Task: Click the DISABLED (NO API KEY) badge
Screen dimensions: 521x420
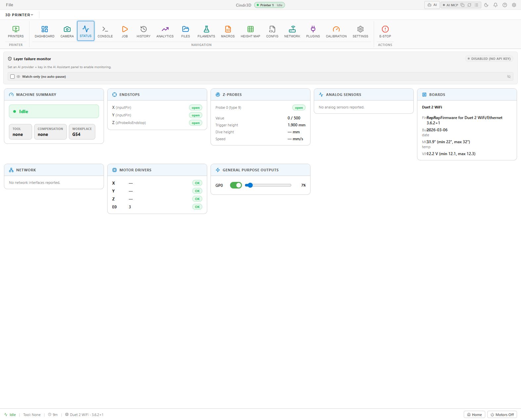Action: click(489, 59)
